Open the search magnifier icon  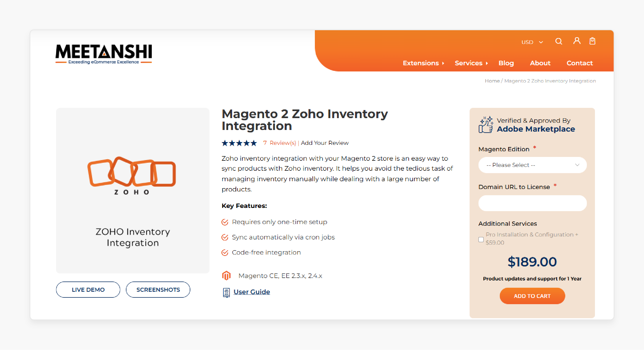[559, 41]
